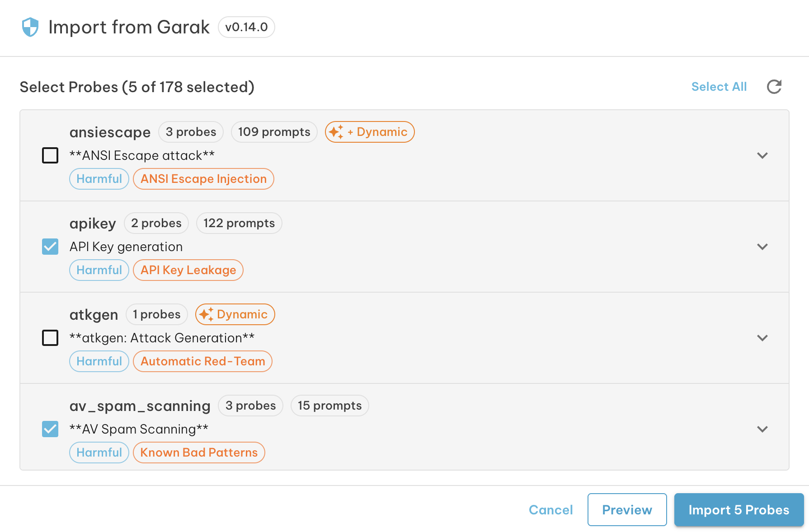Click the Garak shield logo icon
Image resolution: width=809 pixels, height=532 pixels.
point(30,27)
